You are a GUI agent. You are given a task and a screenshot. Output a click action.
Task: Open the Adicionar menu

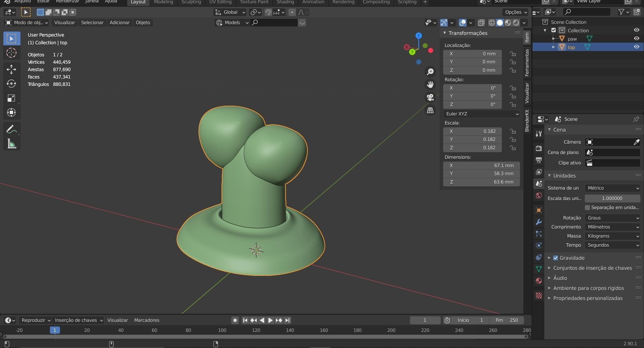tap(119, 22)
